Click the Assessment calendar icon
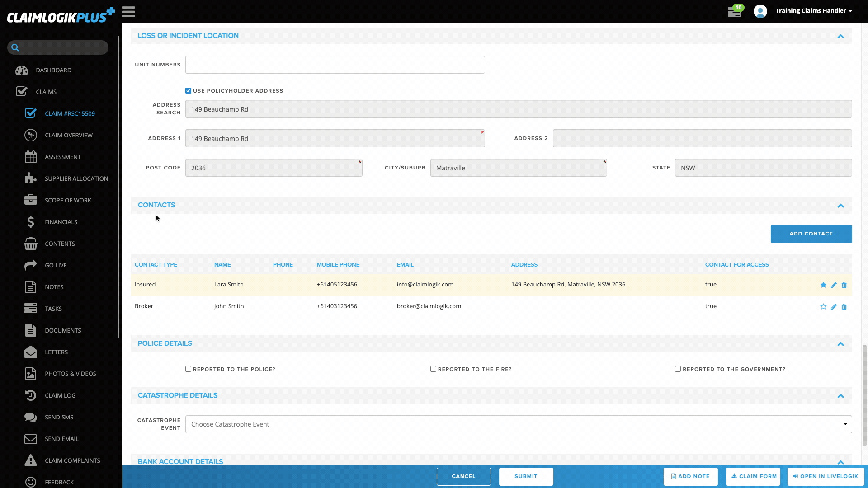Image resolution: width=868 pixels, height=488 pixels. tap(31, 157)
